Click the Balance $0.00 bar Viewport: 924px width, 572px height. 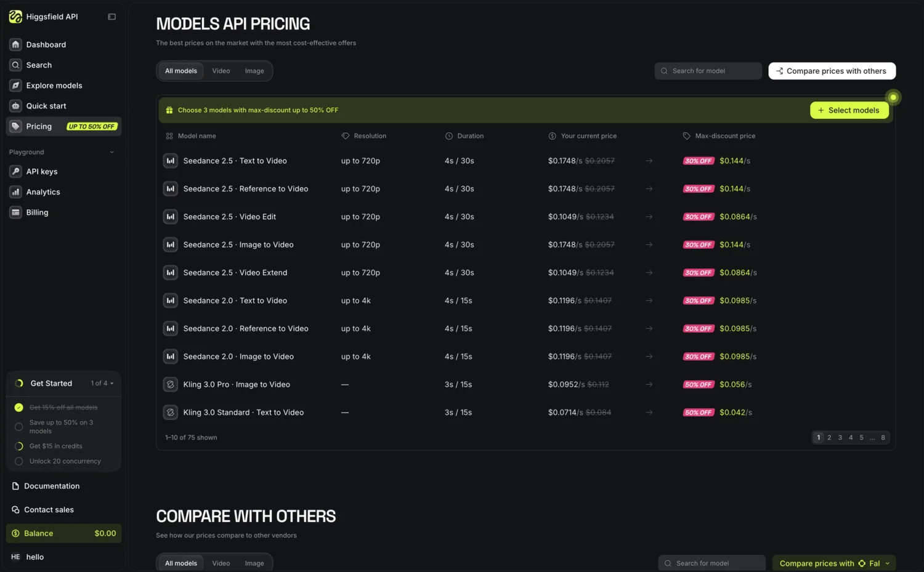63,533
